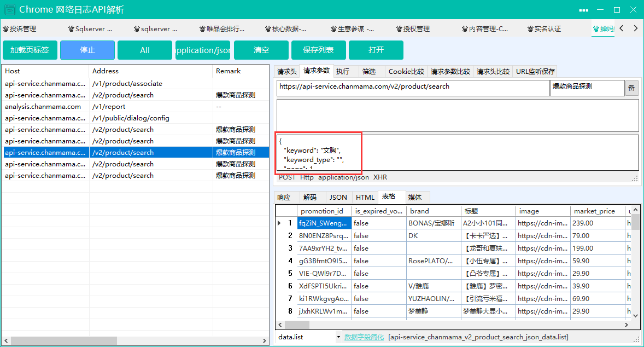The width and height of the screenshot is (644, 347).
Task: Select the fqZiN_SWeng promotion_id cell
Action: [x=324, y=223]
